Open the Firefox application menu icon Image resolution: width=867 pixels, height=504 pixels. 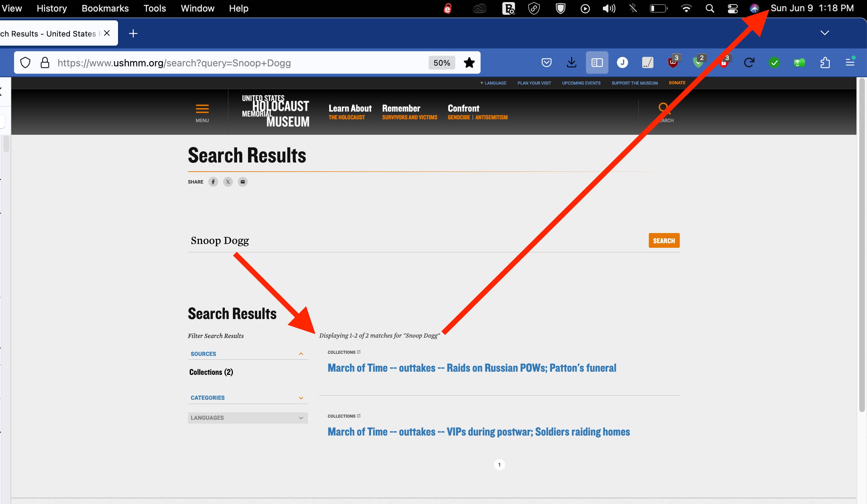tap(850, 63)
